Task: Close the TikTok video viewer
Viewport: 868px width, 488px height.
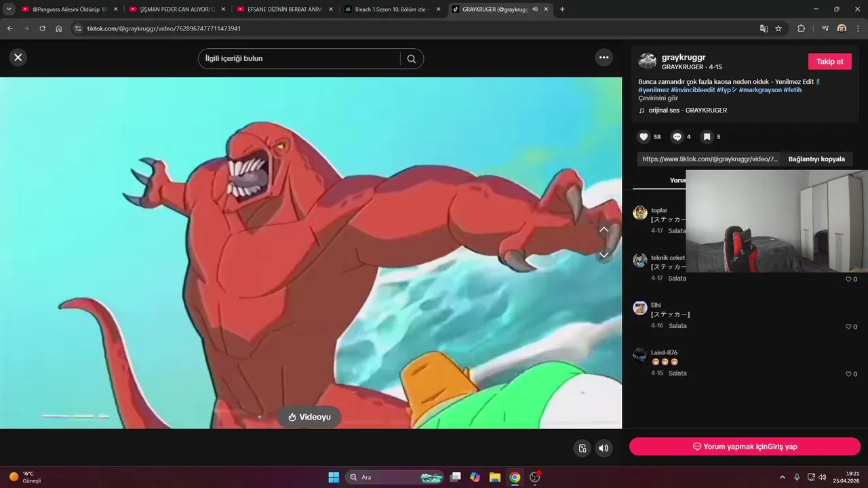Action: [18, 58]
